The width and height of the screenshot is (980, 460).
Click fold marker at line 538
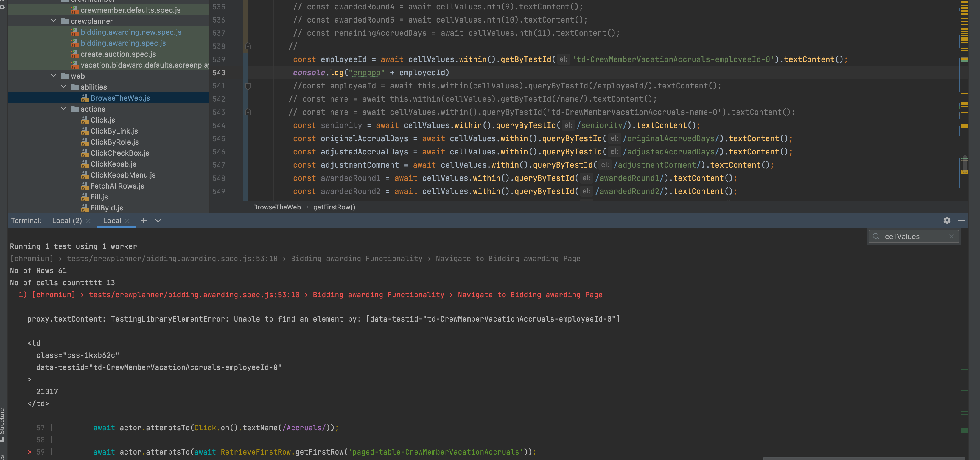coord(248,46)
